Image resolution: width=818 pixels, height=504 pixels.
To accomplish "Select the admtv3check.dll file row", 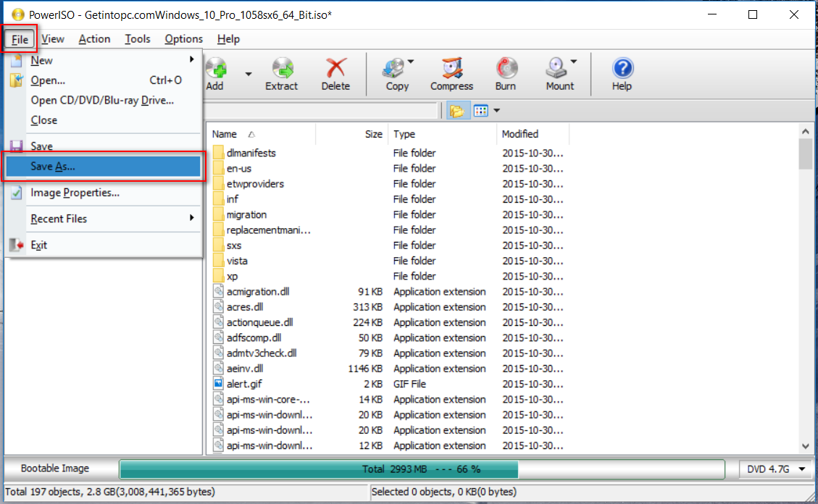I will point(388,353).
